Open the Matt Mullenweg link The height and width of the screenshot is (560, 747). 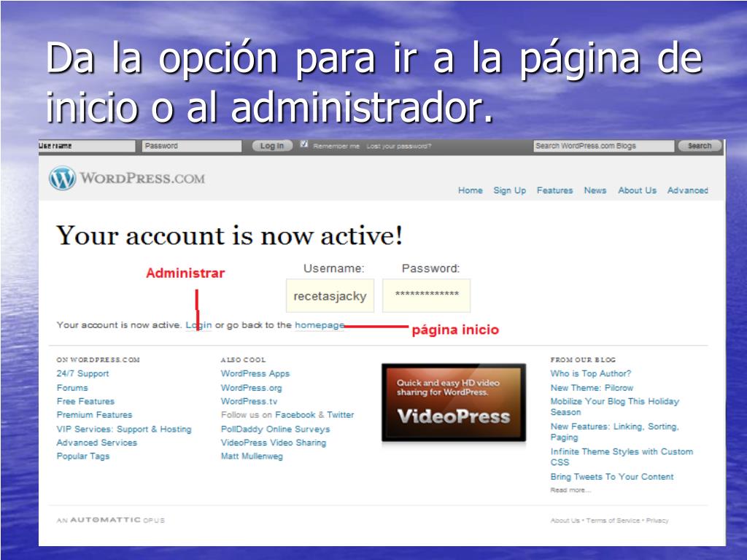252,456
